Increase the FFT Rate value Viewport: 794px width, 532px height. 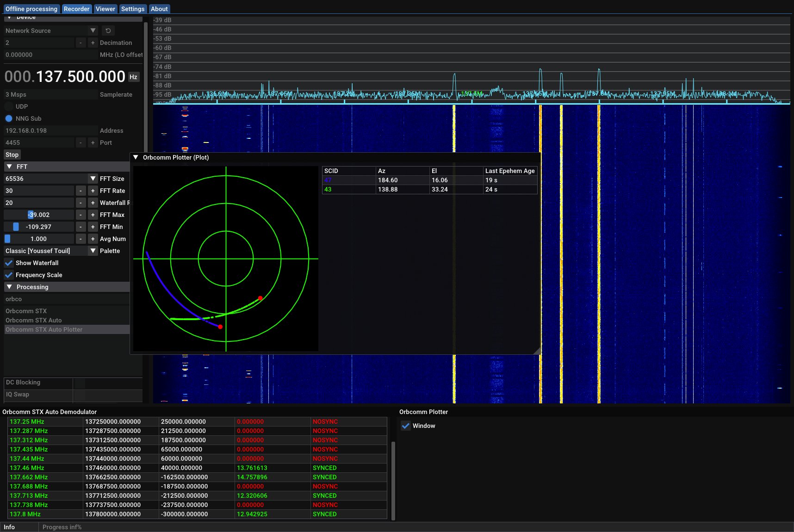(93, 191)
